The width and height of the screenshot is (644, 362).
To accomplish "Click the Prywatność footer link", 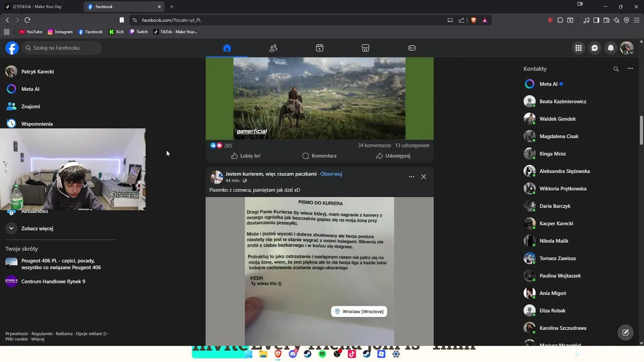I will pos(17,334).
